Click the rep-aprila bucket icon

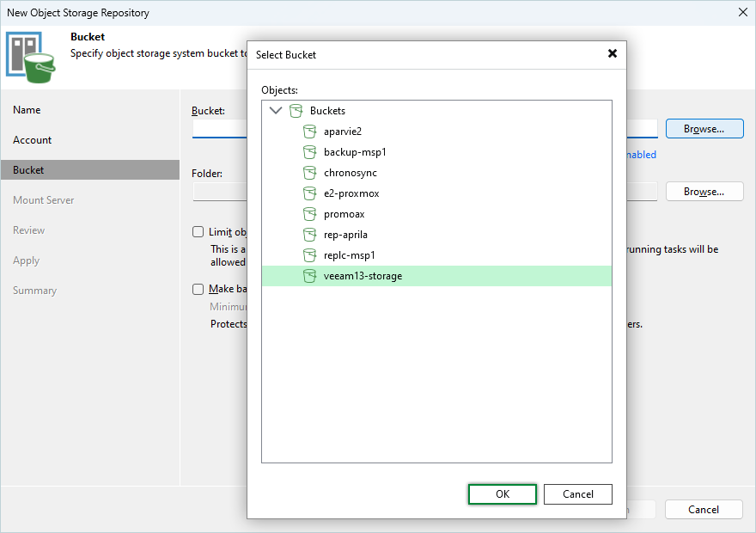(x=310, y=235)
